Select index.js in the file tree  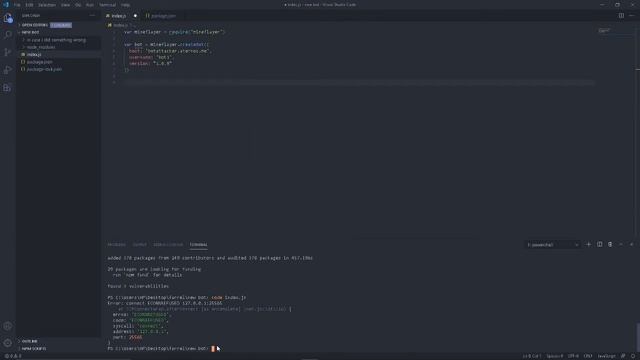34,55
